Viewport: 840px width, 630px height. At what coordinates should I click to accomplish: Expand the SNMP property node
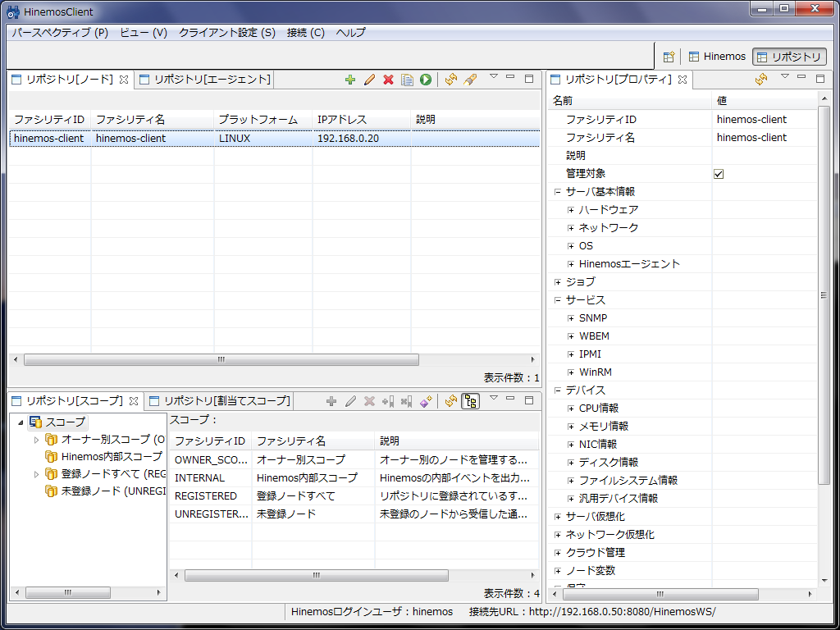pyautogui.click(x=571, y=318)
